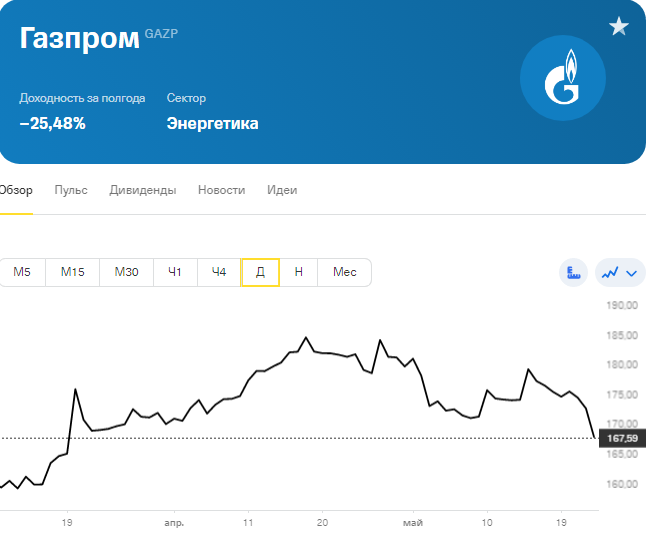The width and height of the screenshot is (647, 539).
Task: Select the Н weekly interval
Action: pyautogui.click(x=299, y=272)
